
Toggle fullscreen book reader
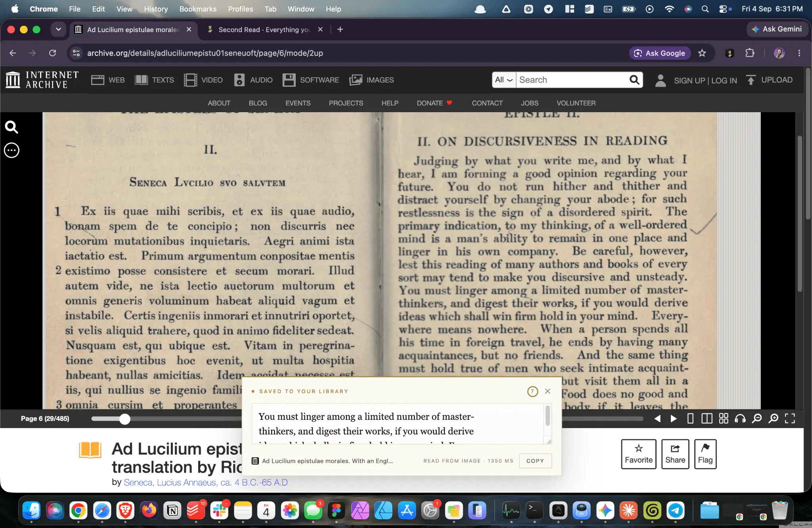790,419
